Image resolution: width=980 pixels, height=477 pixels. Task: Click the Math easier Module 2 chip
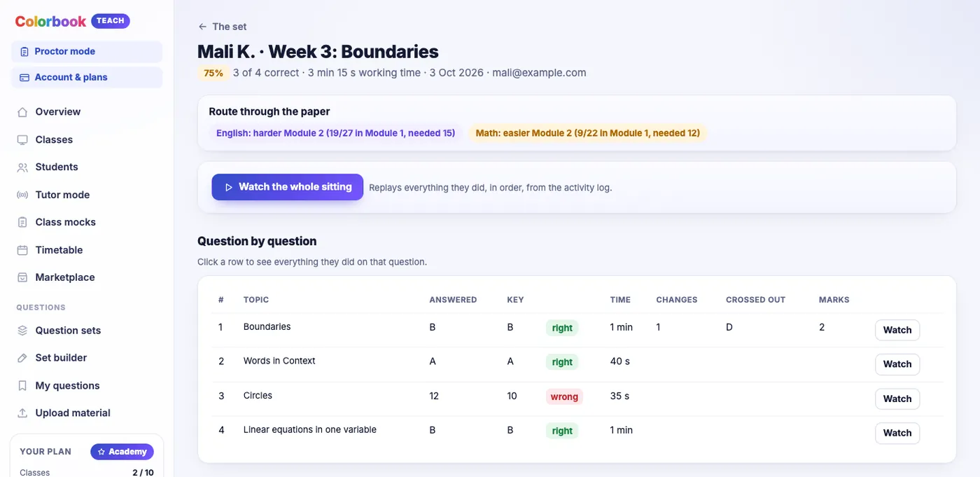(588, 133)
